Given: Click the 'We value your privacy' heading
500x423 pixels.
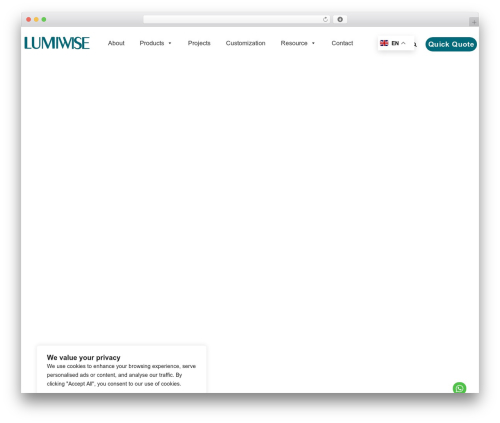Looking at the screenshot, I should point(83,357).
